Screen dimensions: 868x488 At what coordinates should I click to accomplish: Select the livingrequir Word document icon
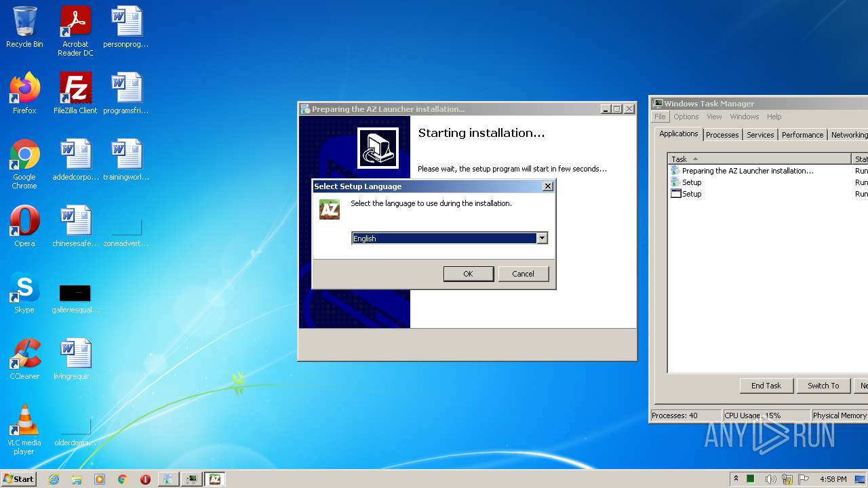tap(75, 359)
